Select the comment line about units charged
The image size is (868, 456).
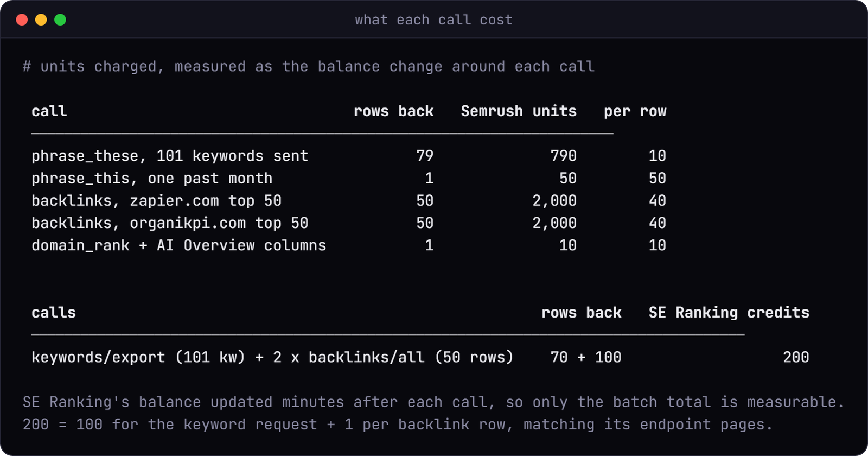point(309,67)
